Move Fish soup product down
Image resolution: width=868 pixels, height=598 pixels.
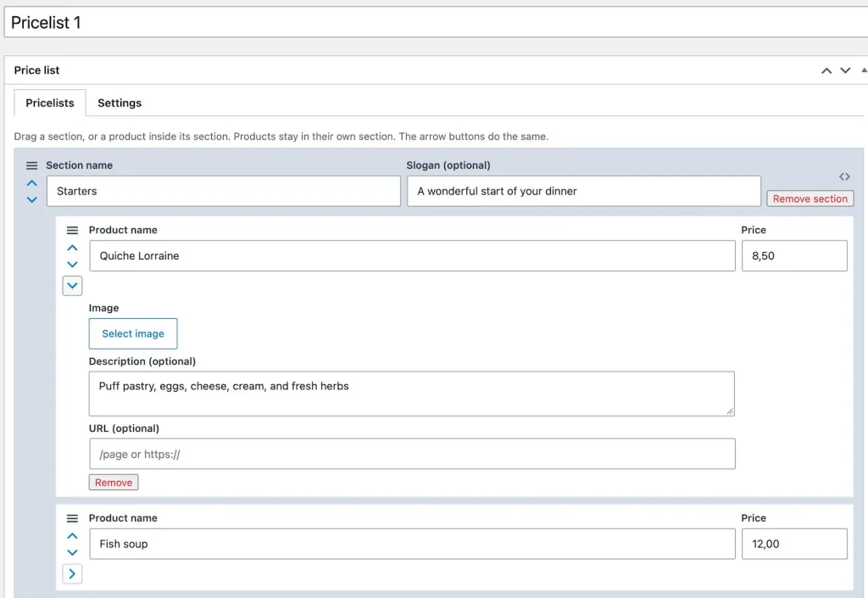click(72, 552)
